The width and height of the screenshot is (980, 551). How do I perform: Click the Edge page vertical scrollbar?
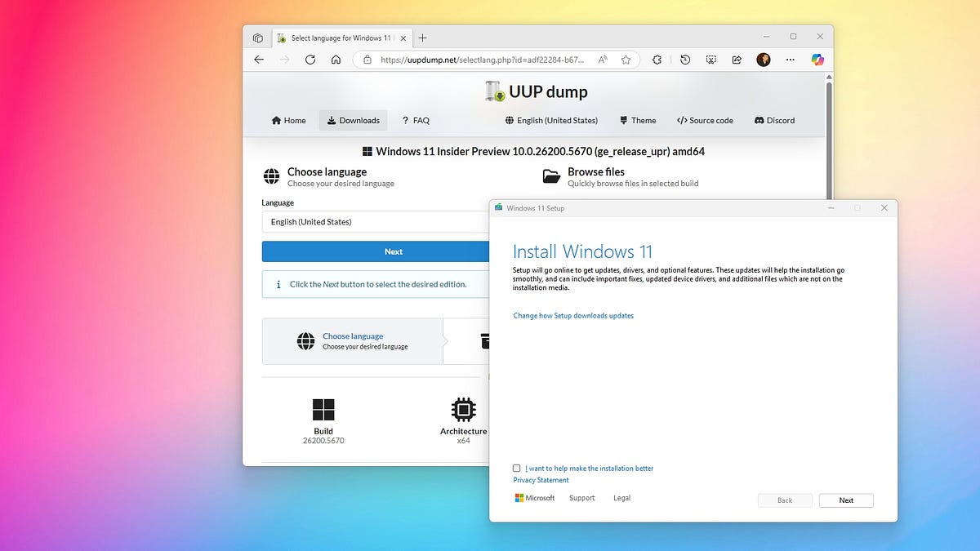[x=830, y=139]
